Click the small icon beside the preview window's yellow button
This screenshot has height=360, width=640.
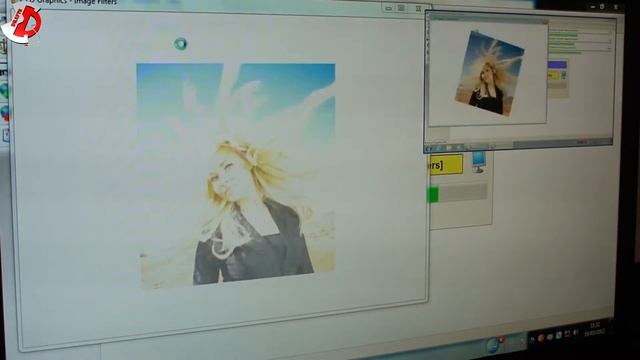coord(564,75)
